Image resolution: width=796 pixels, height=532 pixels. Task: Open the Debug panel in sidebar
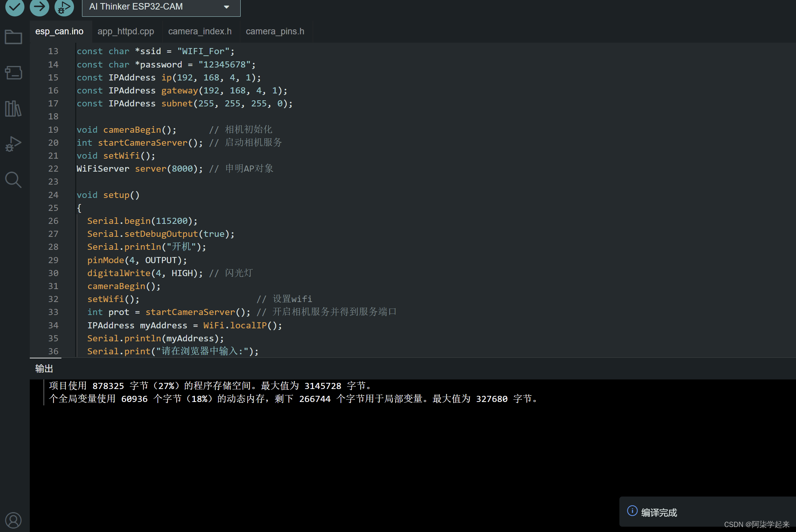13,144
